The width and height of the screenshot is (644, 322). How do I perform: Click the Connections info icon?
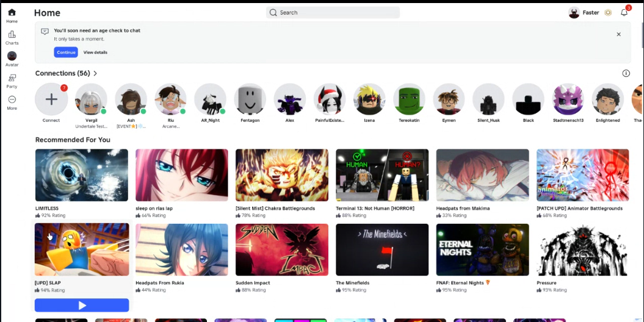point(626,73)
